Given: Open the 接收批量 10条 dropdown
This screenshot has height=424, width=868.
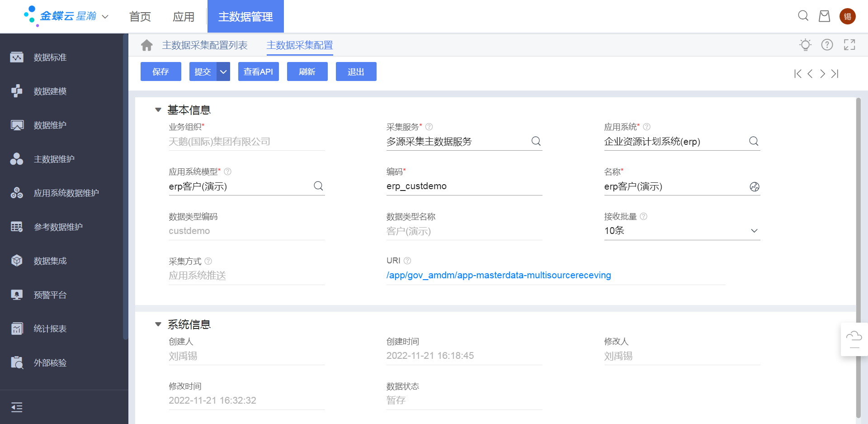Looking at the screenshot, I should click(682, 231).
